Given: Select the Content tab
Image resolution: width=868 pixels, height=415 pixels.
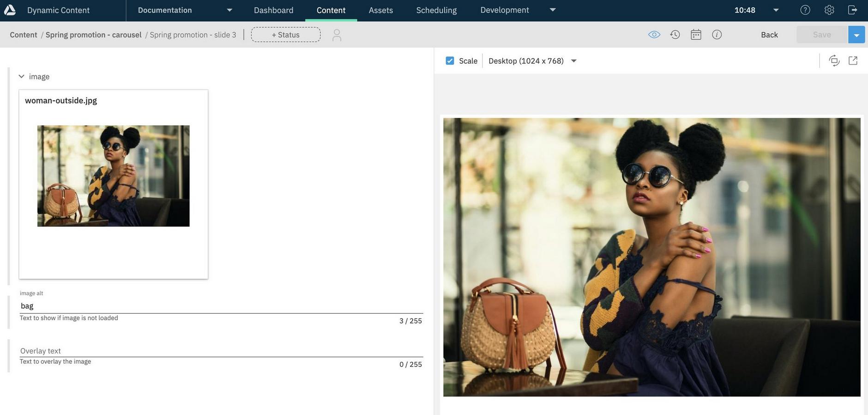Looking at the screenshot, I should click(x=331, y=10).
